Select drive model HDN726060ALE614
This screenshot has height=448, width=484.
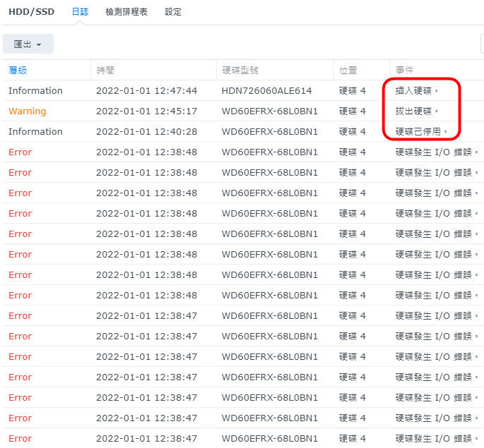pos(267,91)
